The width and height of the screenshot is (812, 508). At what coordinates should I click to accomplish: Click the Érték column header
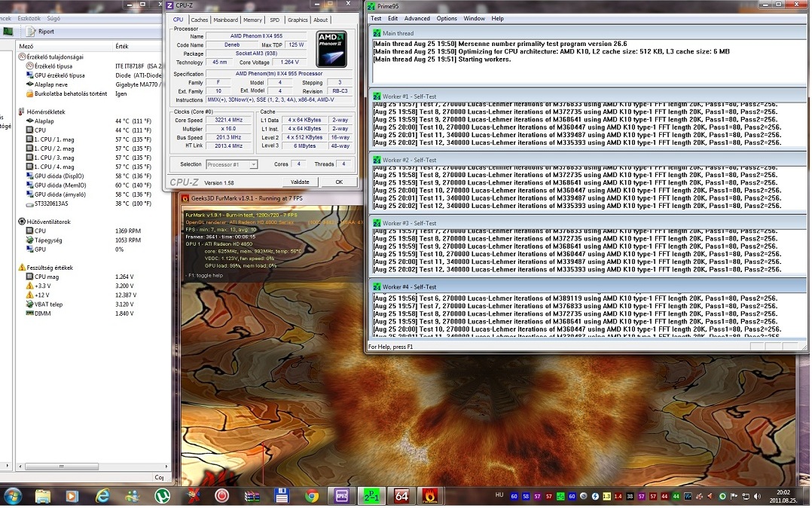(122, 47)
